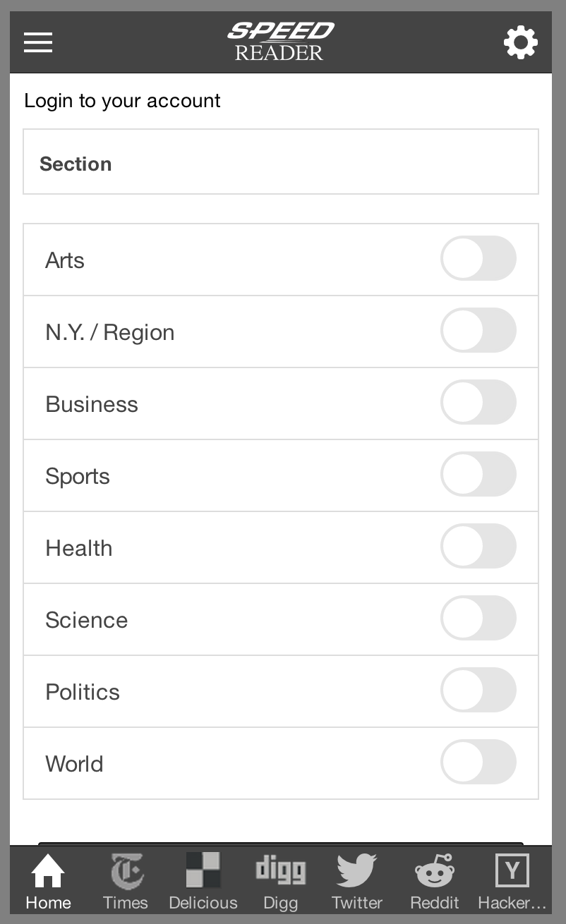The width and height of the screenshot is (566, 924).
Task: Open settings via the gear icon
Action: pyautogui.click(x=521, y=42)
